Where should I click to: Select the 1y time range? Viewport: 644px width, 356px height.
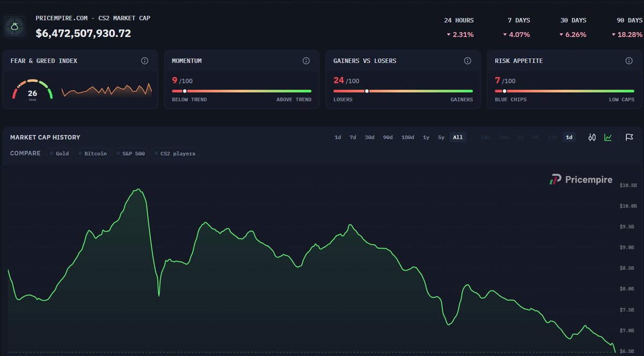click(426, 137)
